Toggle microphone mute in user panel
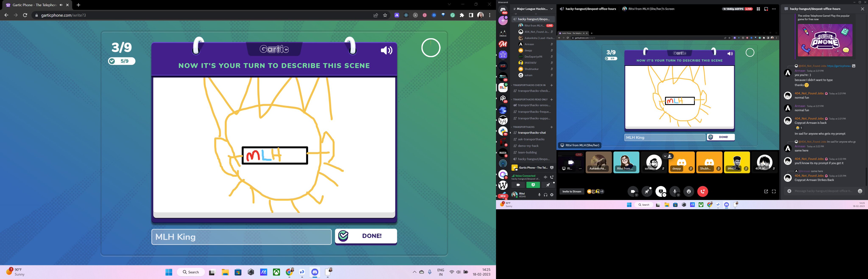 click(539, 195)
